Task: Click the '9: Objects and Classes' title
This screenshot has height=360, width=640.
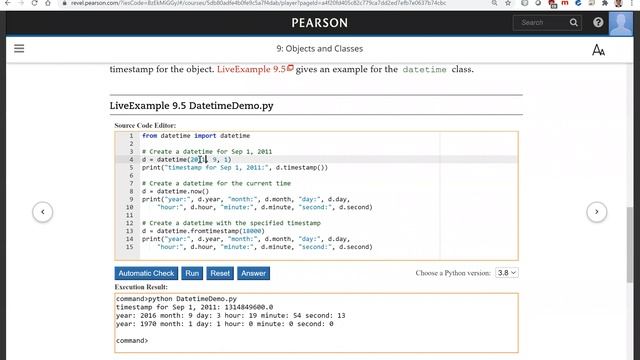Action: pos(320,49)
